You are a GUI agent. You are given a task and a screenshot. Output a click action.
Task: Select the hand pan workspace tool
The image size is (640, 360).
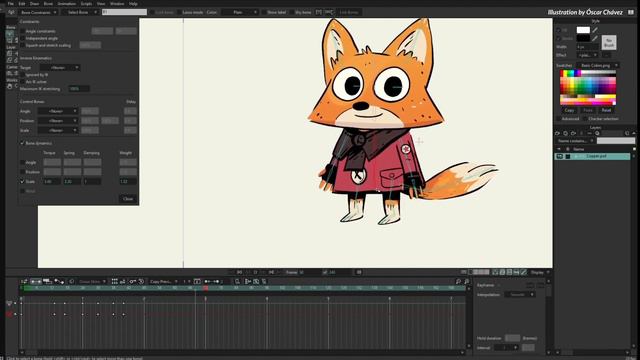[x=9, y=86]
